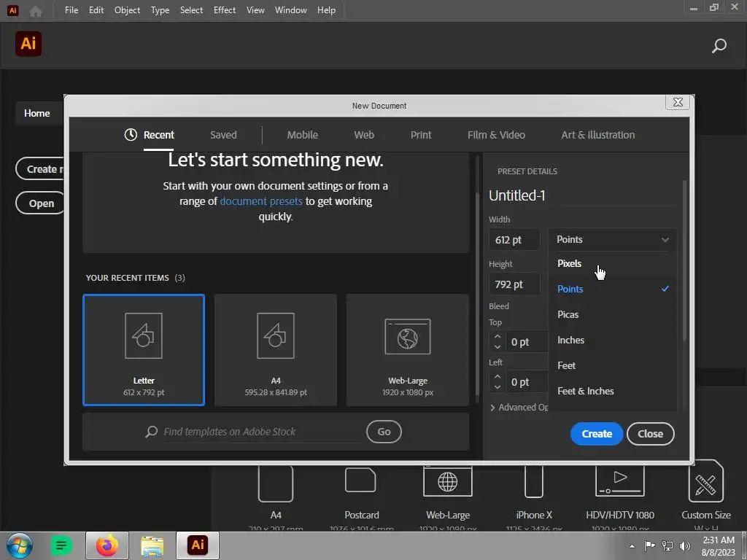Expand Advanced Options section

519,407
